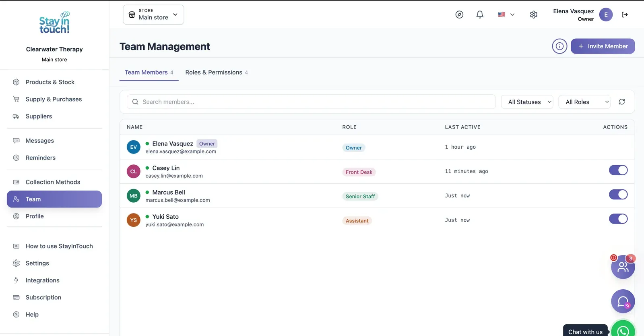Click the Search members field
This screenshot has height=336, width=644.
[x=311, y=102]
